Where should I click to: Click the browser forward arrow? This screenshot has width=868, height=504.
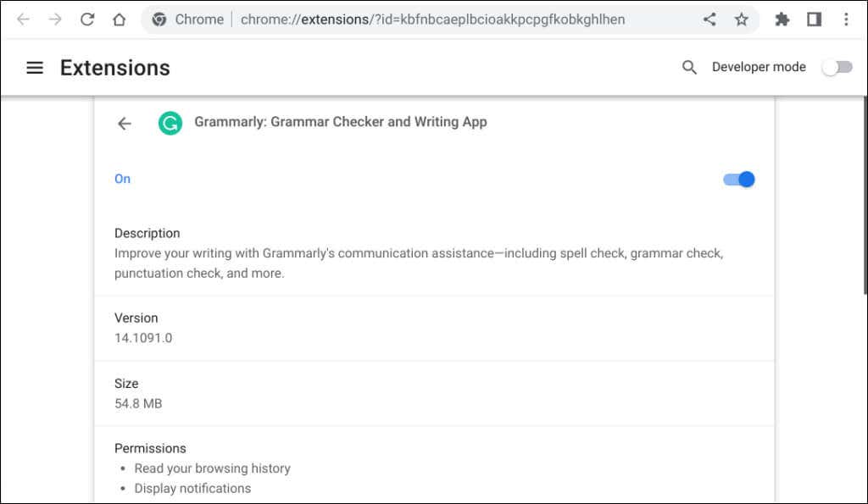tap(55, 19)
